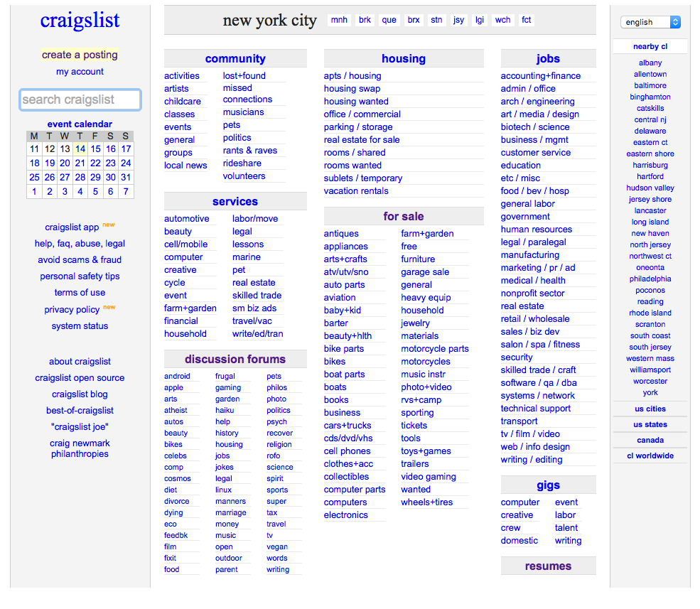
Task: Open lost+found in community
Action: point(244,76)
